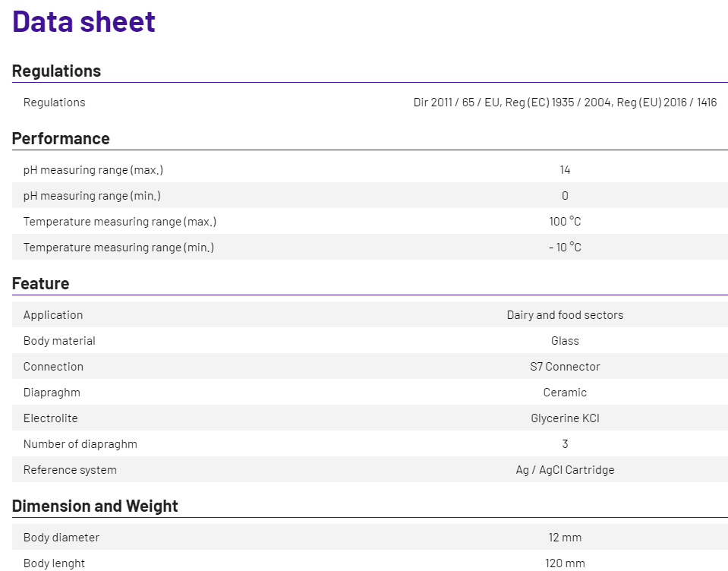Screen dimensions: 728x571
Task: Select the 'Glass' body material value
Action: click(x=565, y=341)
